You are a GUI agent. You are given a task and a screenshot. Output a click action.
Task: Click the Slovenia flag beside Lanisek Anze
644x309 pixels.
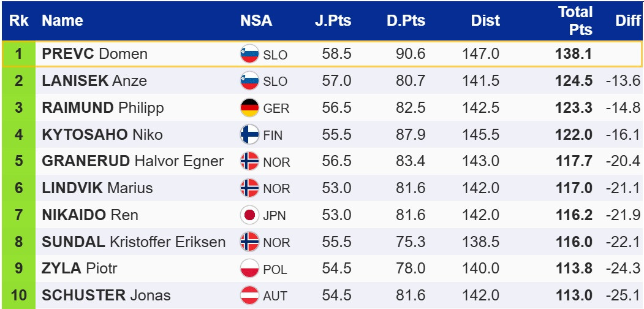tap(249, 81)
